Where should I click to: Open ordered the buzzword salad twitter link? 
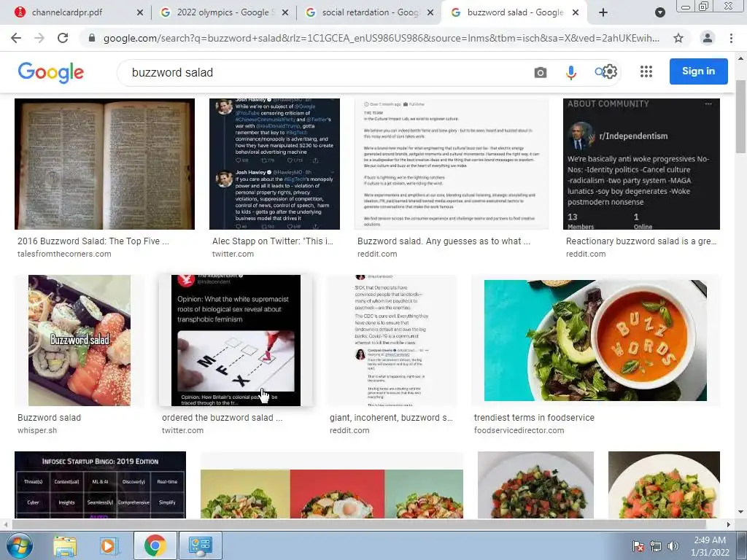point(222,418)
